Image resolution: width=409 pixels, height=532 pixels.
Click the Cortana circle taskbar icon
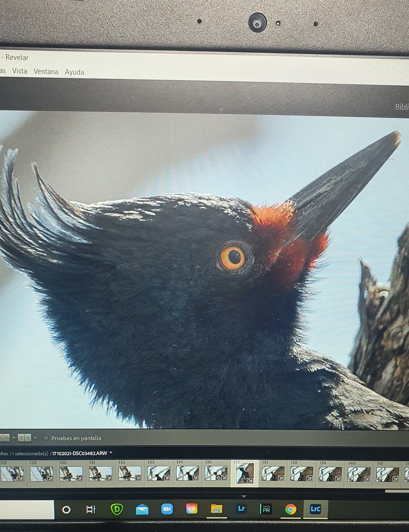click(x=66, y=510)
